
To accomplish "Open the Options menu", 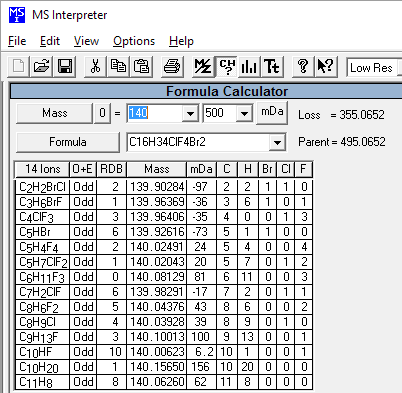I will (134, 41).
